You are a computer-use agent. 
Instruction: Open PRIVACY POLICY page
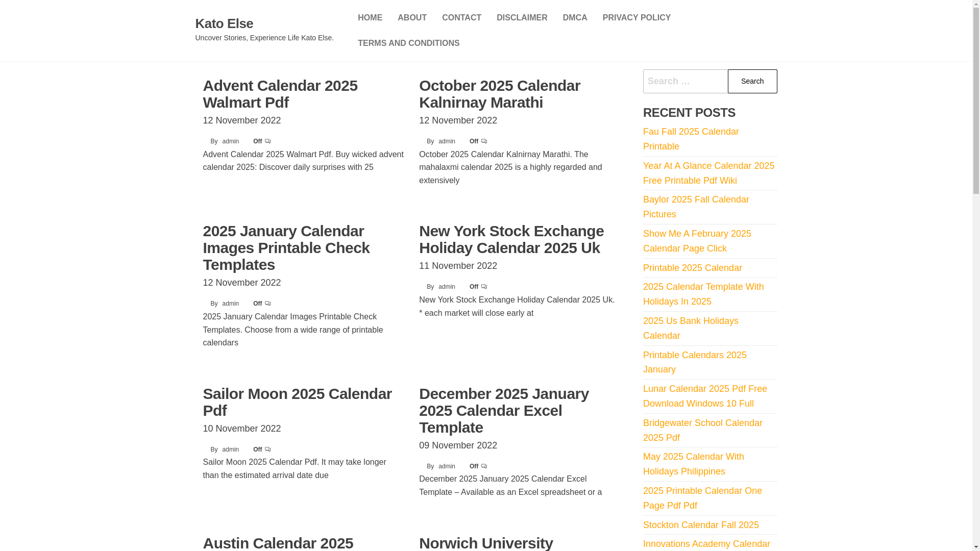click(x=636, y=18)
